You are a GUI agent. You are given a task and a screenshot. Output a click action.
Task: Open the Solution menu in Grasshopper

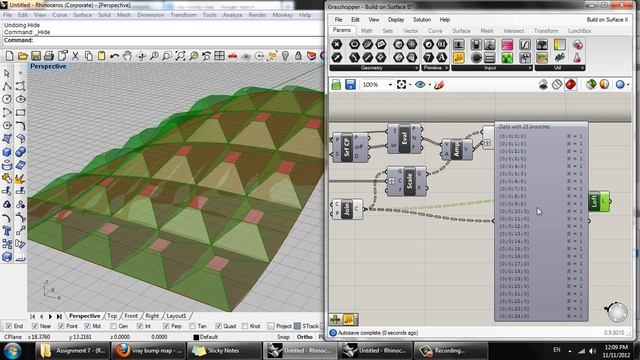pyautogui.click(x=422, y=20)
